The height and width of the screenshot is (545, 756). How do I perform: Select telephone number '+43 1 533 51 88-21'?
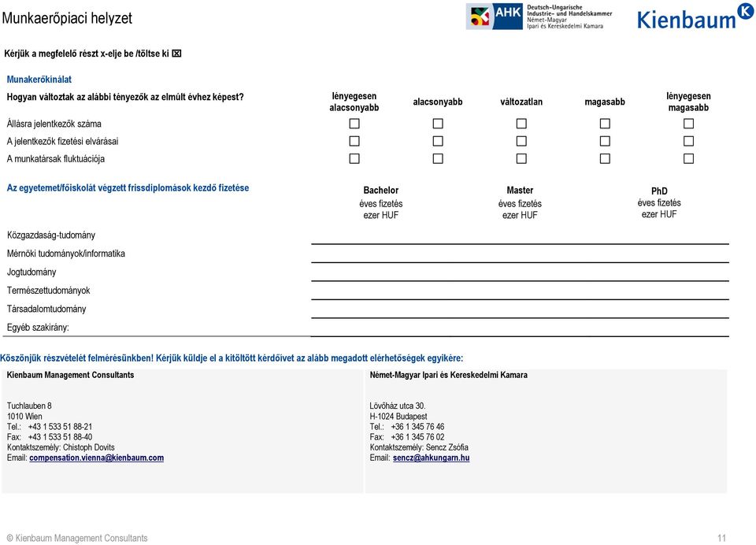point(61,427)
